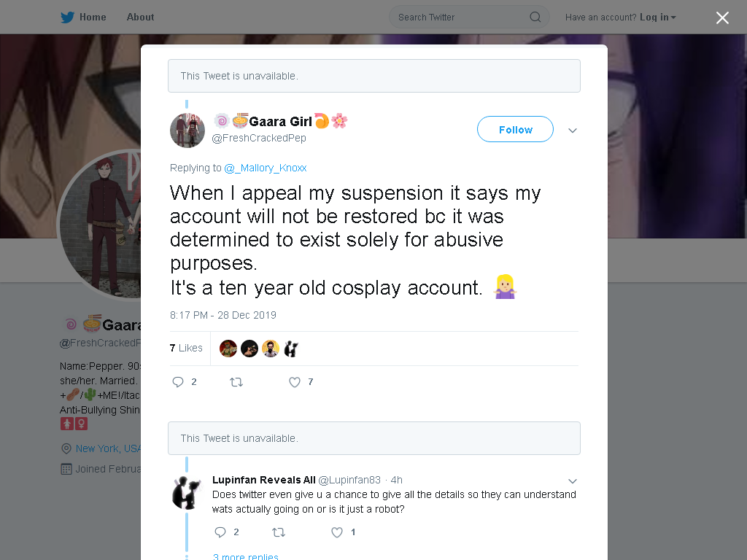Viewport: 747px width, 560px height.
Task: Like Lupinfan's reply
Action: tap(337, 532)
